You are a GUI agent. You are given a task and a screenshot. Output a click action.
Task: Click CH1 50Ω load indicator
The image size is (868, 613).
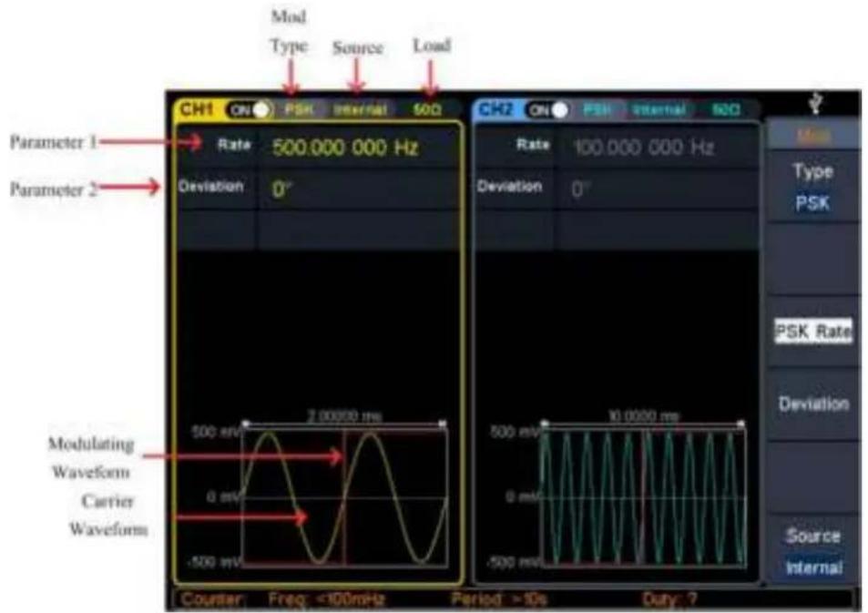pos(427,109)
